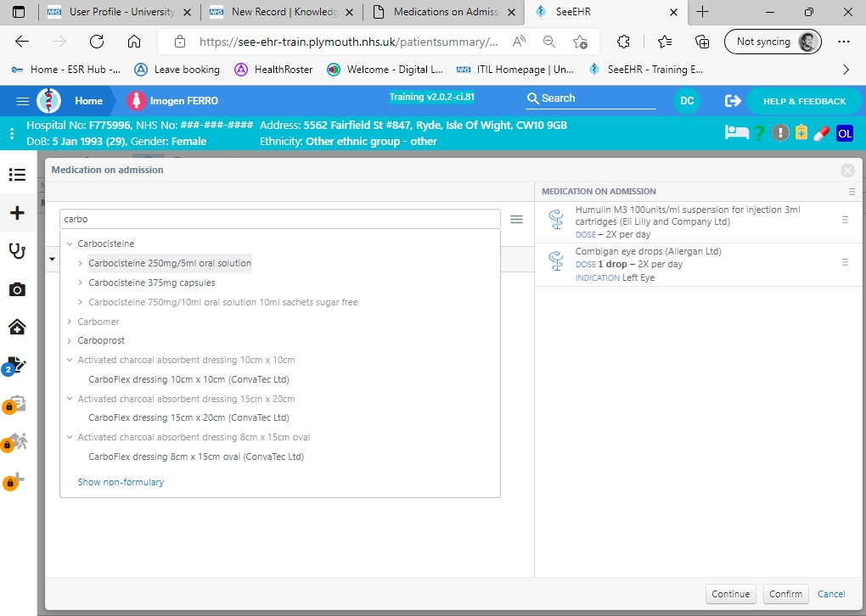Click the search magnifier icon
This screenshot has height=616, width=866.
click(x=532, y=98)
